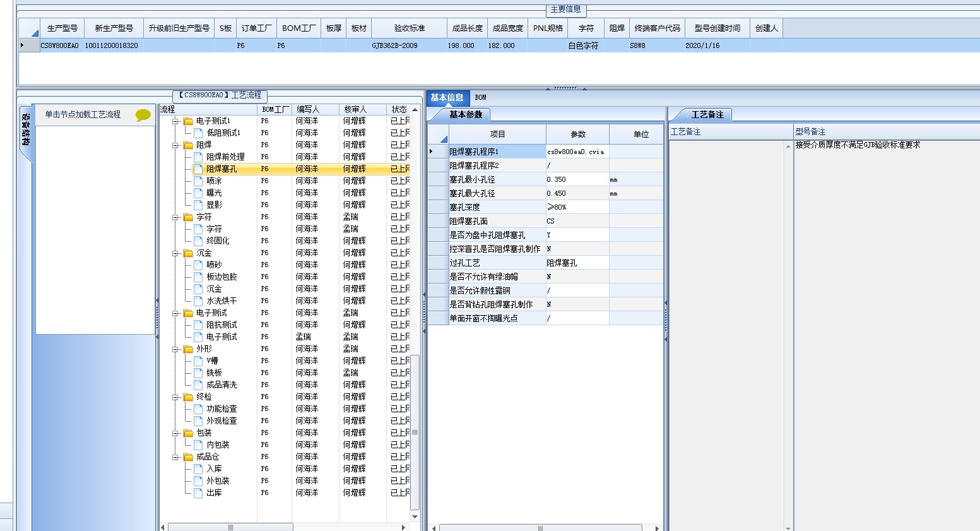This screenshot has height=531, width=980.
Task: Click 单击节点加载工艺流程 label
Action: click(83, 115)
